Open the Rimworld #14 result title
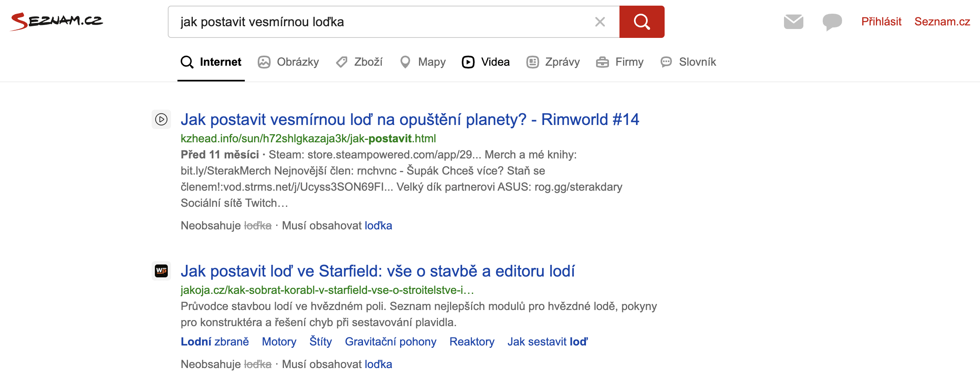This screenshot has height=387, width=980. point(410,119)
